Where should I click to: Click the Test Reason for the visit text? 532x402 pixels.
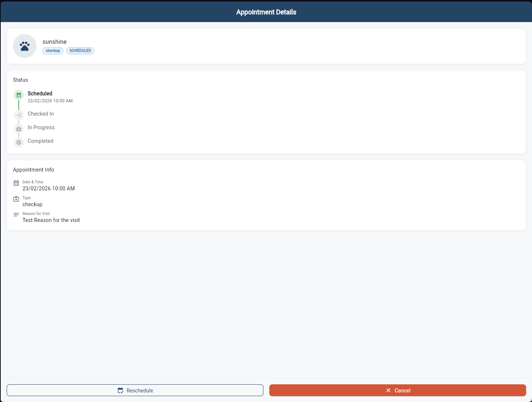click(51, 220)
